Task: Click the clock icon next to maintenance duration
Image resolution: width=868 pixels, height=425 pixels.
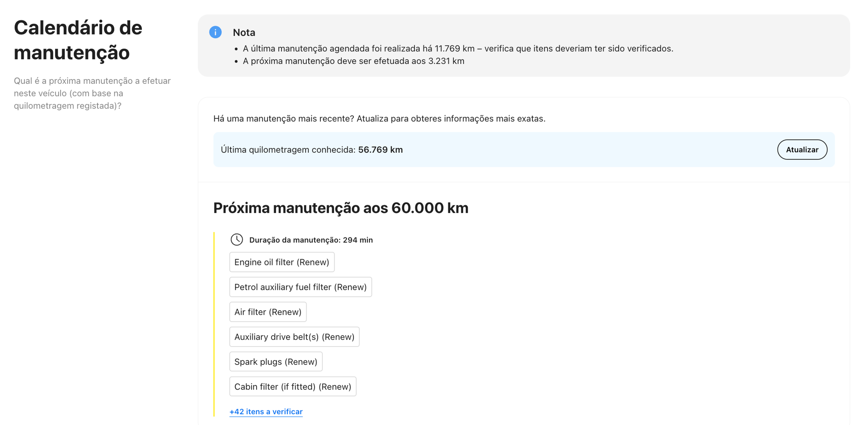Action: (x=236, y=240)
